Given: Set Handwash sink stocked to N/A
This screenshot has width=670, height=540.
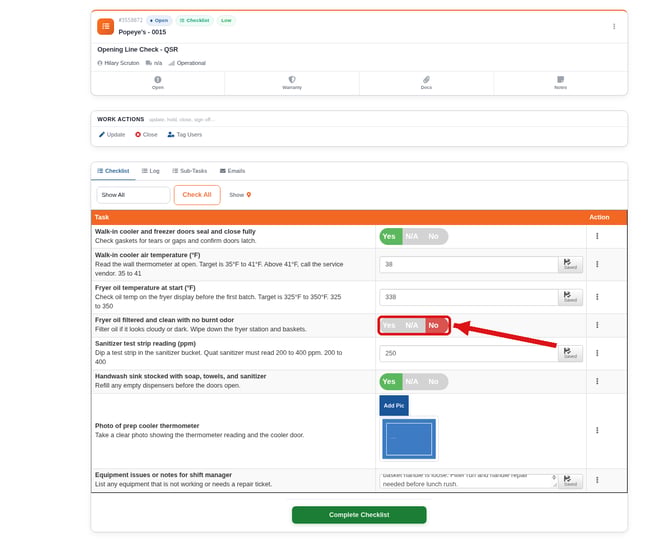Looking at the screenshot, I should (412, 382).
